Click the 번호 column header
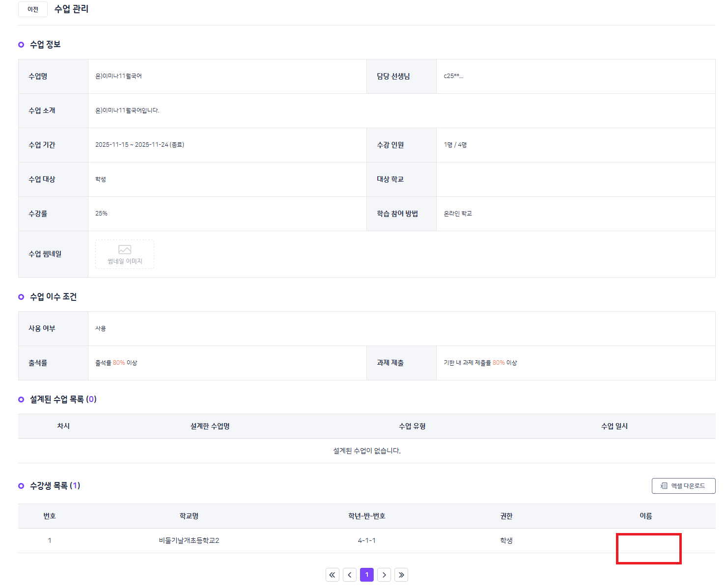Image resolution: width=725 pixels, height=588 pixels. [x=50, y=516]
